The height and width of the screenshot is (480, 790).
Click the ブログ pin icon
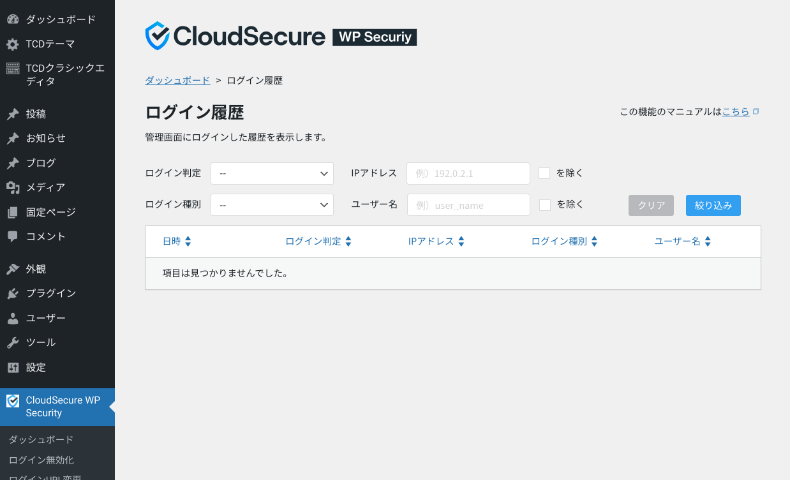tap(13, 163)
